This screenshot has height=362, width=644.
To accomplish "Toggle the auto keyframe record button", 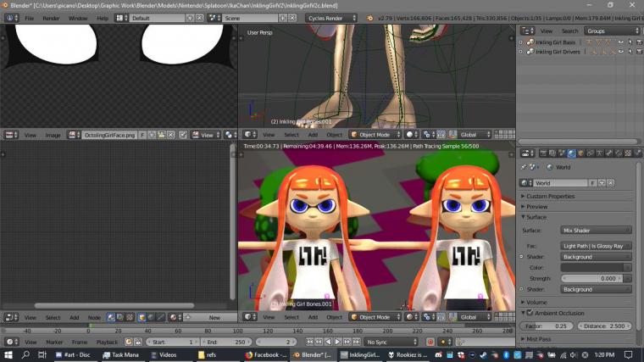I will coord(430,342).
